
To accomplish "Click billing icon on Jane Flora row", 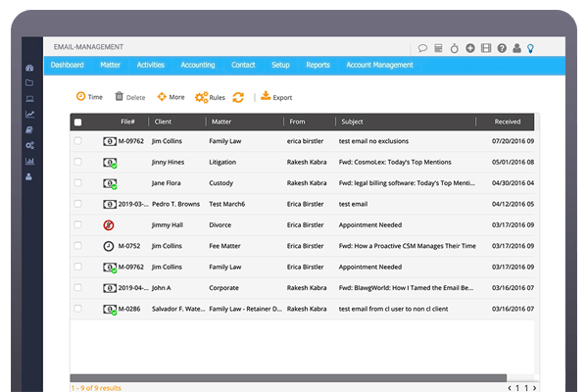I will (x=110, y=183).
